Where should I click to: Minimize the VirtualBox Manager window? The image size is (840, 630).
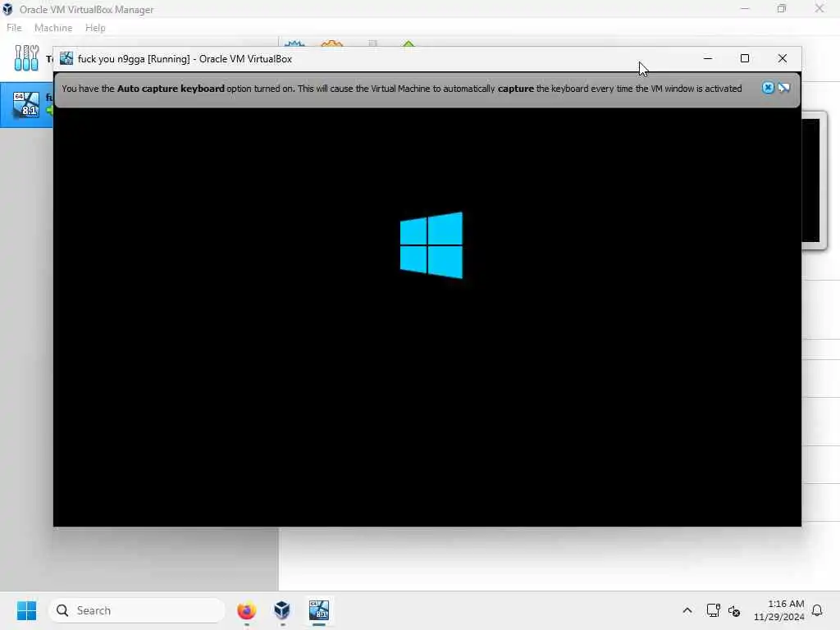coord(745,8)
